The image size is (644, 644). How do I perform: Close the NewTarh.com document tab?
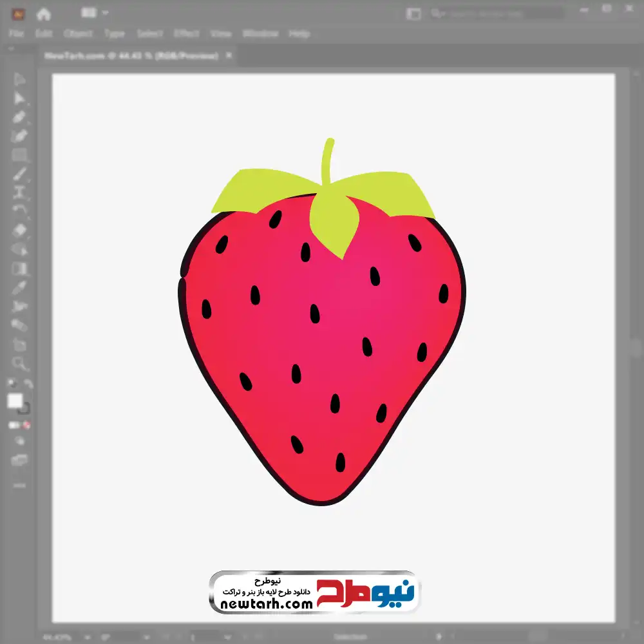coord(227,56)
